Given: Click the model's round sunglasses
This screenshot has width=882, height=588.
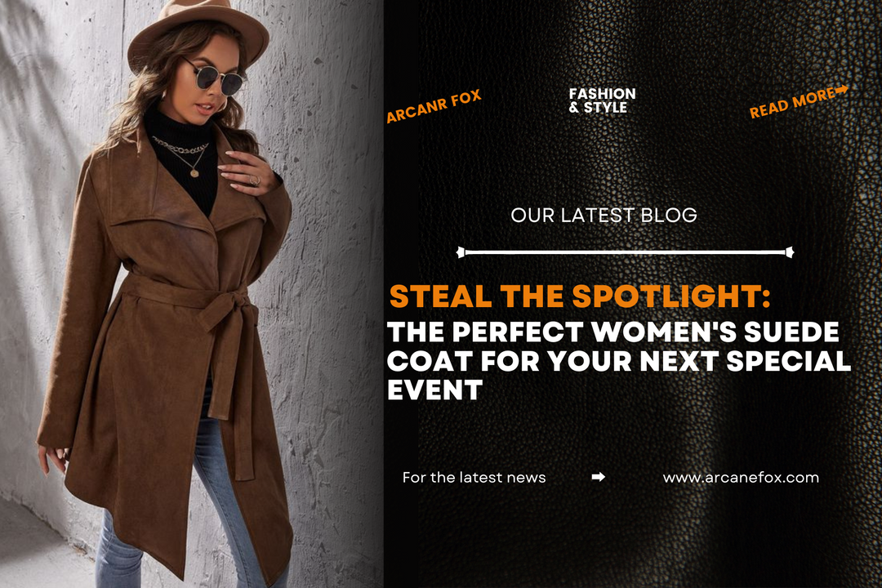Looking at the screenshot, I should [212, 78].
